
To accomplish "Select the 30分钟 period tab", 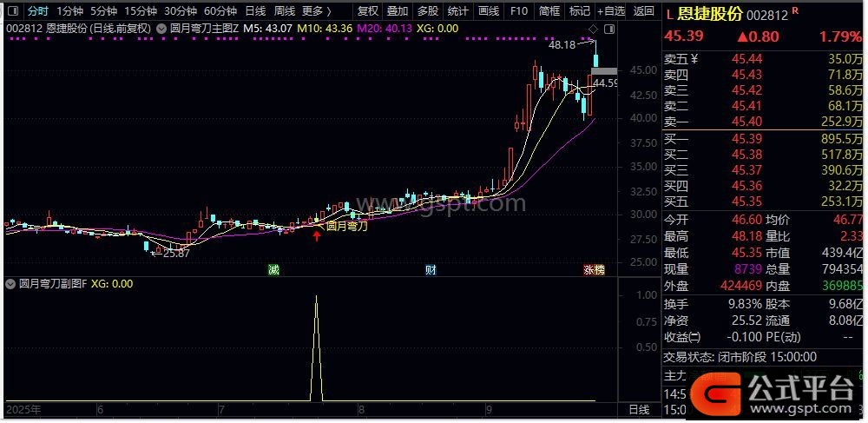I will tap(181, 10).
